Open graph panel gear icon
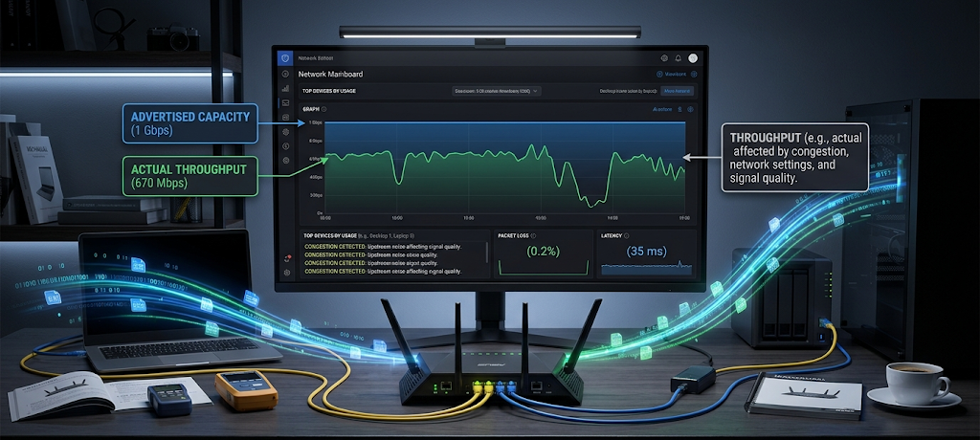980x440 pixels. point(691,109)
